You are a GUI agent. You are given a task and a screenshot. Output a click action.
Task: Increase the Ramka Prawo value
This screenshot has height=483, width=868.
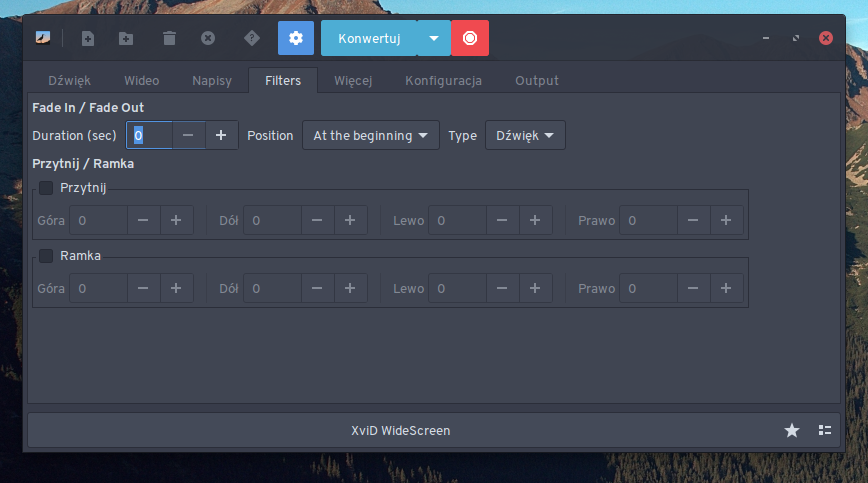726,288
